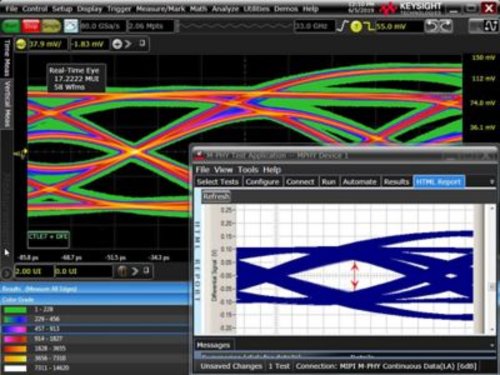Image resolution: width=500 pixels, height=375 pixels.
Task: Start acquisition with the green Run button
Action: [x=11, y=26]
